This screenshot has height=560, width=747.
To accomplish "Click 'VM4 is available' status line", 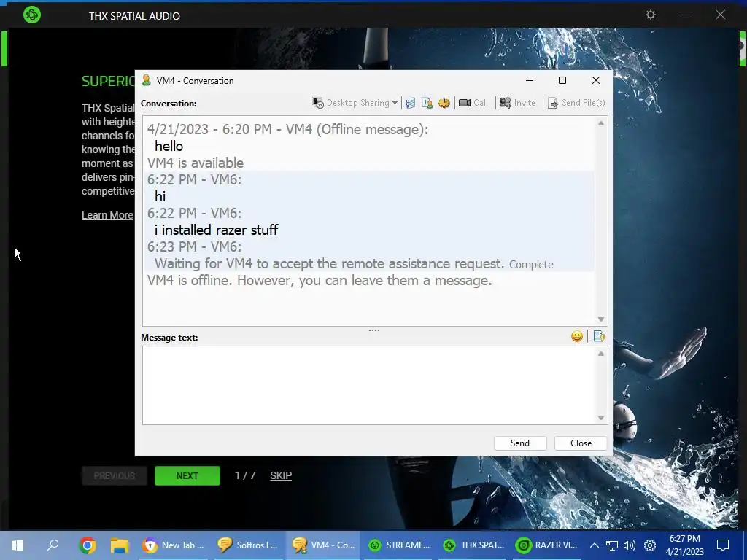I will (x=196, y=163).
